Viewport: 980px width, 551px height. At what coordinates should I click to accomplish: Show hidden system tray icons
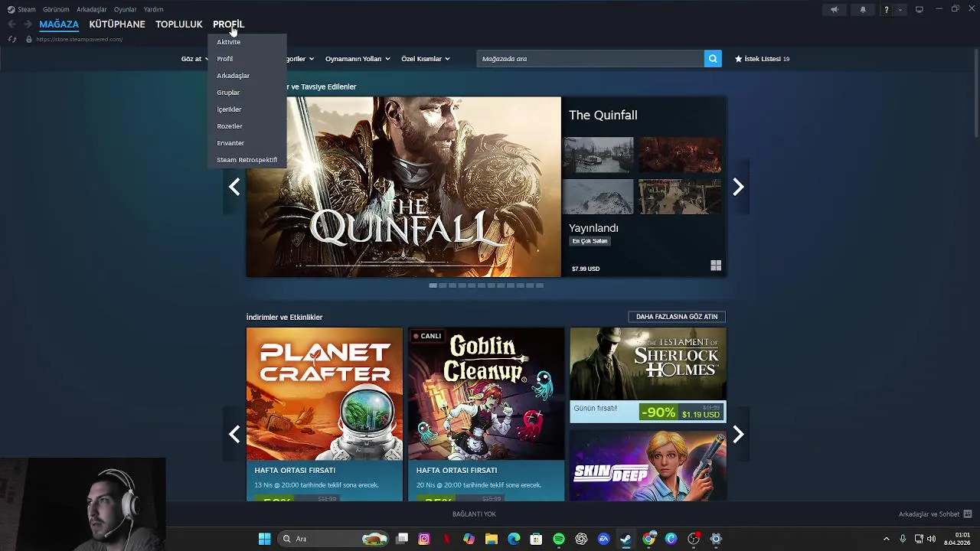(x=887, y=539)
